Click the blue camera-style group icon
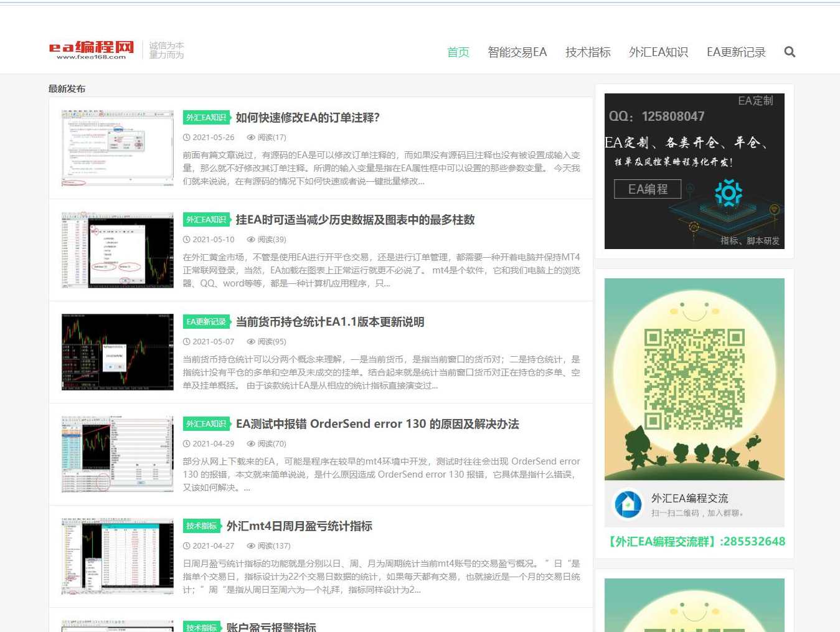The image size is (840, 632). tap(628, 504)
